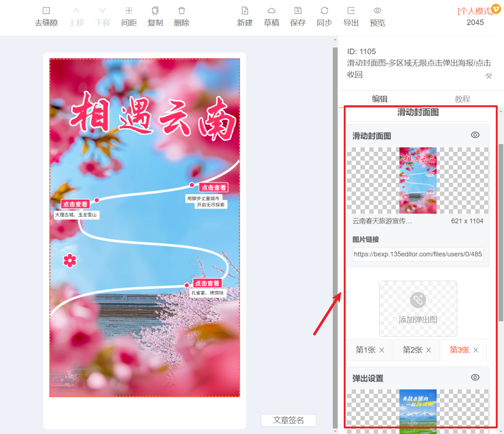504x434 pixels.
Task: Switch to the 编辑 tab
Action: click(x=380, y=99)
